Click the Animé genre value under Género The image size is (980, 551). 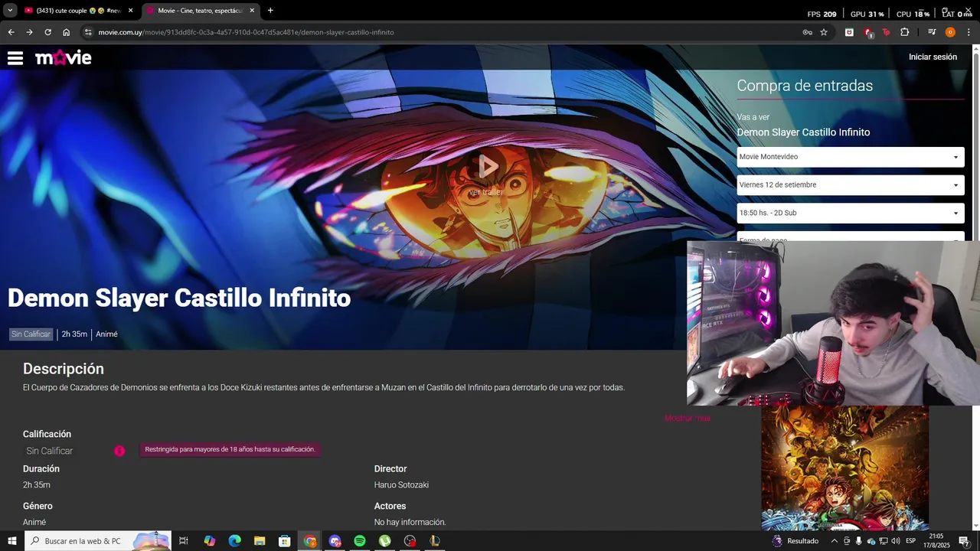coord(34,522)
